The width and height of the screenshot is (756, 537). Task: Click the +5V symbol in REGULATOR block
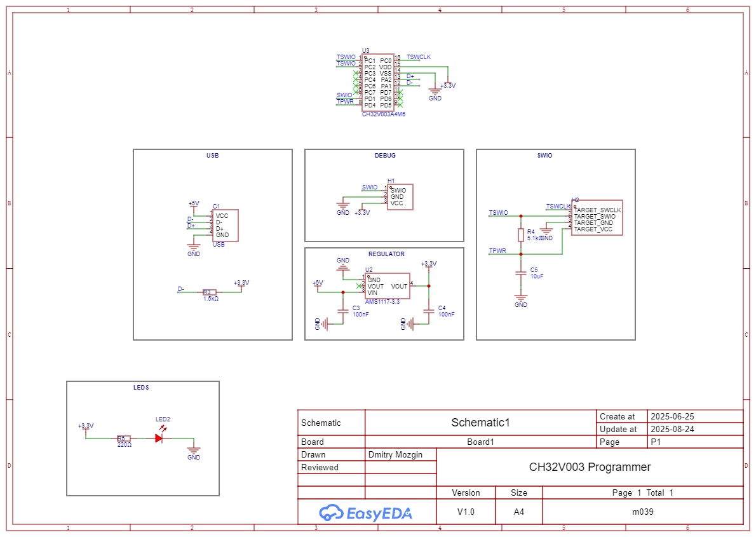coord(318,285)
